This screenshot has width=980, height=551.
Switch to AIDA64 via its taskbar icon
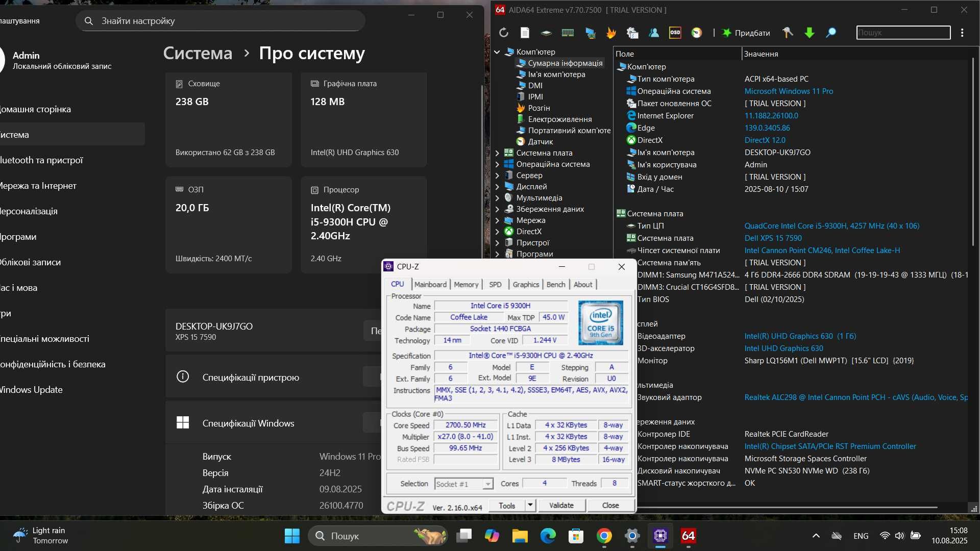689,536
